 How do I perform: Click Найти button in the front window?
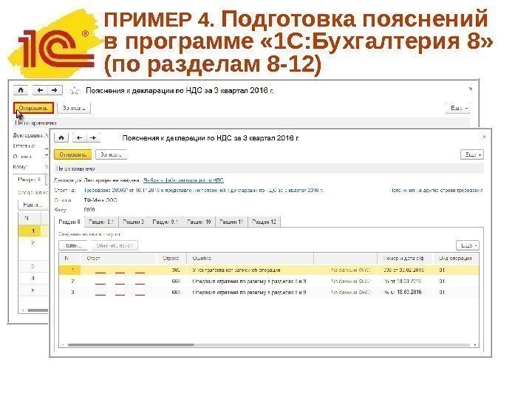click(x=73, y=245)
